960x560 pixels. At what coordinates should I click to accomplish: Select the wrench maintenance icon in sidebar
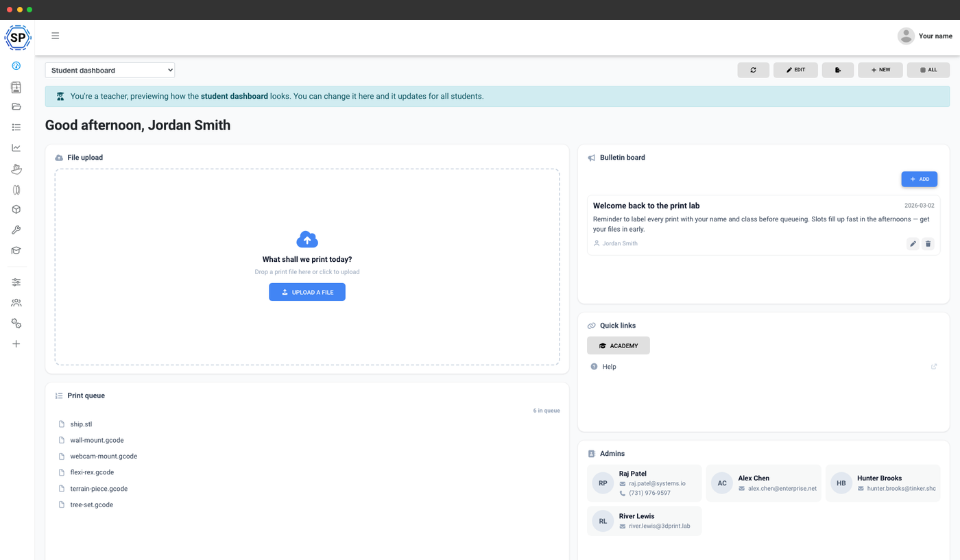tap(16, 230)
